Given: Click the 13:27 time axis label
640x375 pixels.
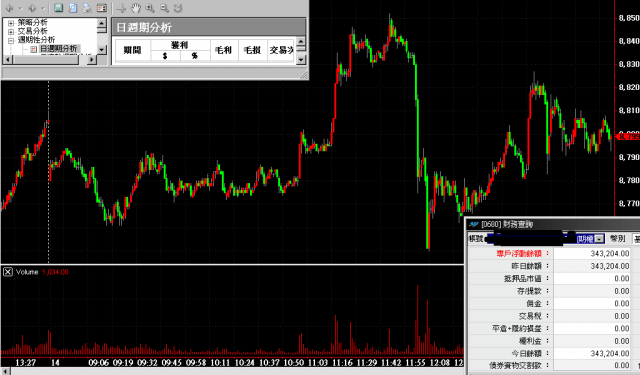Looking at the screenshot, I should 25,362.
